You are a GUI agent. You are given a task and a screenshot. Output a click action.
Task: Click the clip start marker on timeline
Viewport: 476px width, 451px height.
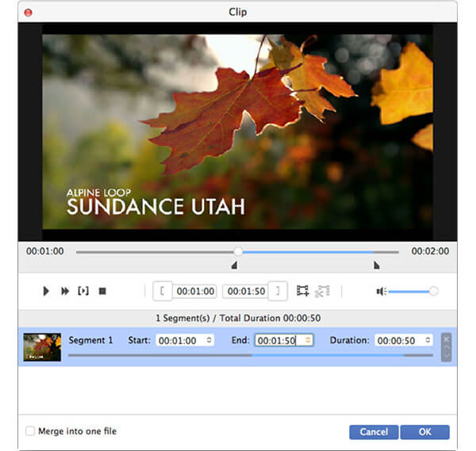coord(234,266)
